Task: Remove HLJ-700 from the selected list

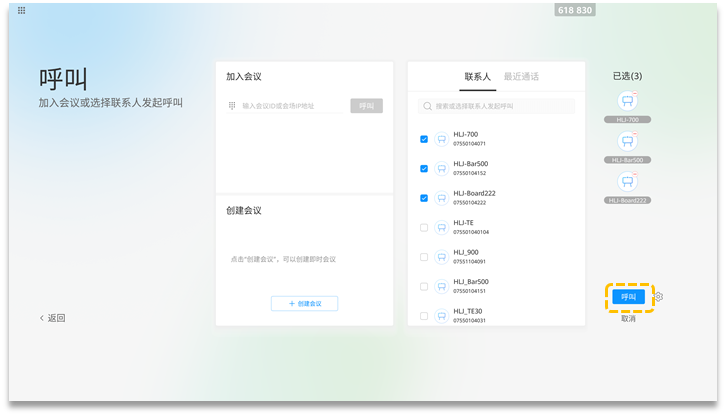Action: tap(636, 94)
